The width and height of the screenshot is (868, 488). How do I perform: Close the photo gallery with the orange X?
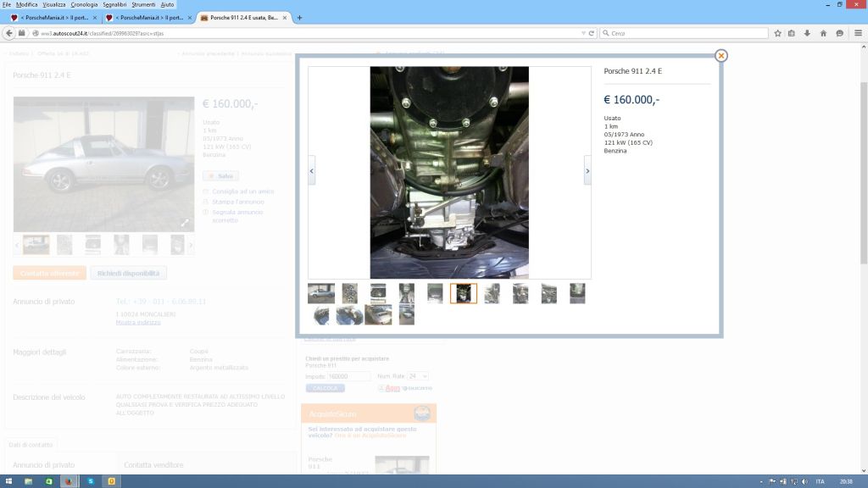coord(721,55)
